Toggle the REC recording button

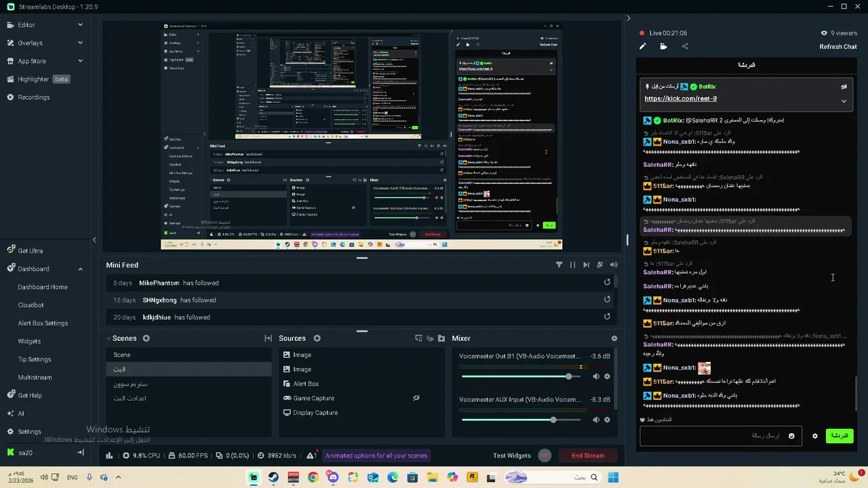click(545, 455)
